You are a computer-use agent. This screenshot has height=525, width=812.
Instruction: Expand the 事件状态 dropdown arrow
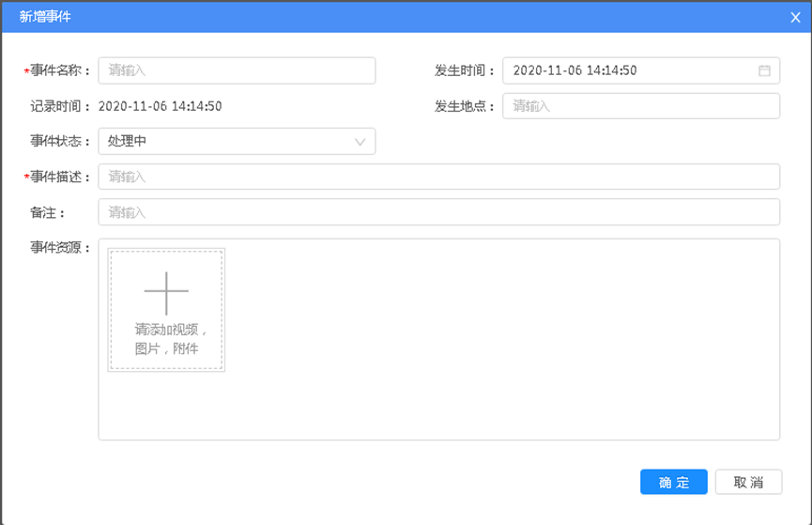pos(360,142)
